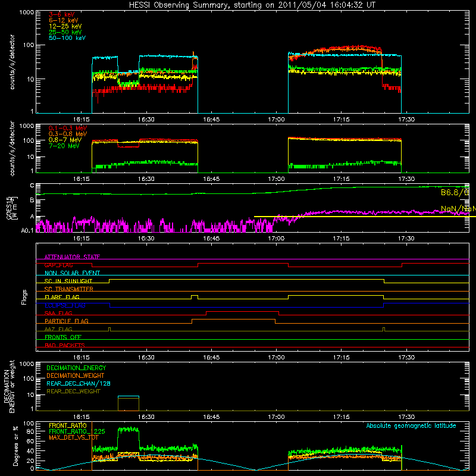Click the FRONT_RATIO legend entry
The image size is (476, 476).
68,425
